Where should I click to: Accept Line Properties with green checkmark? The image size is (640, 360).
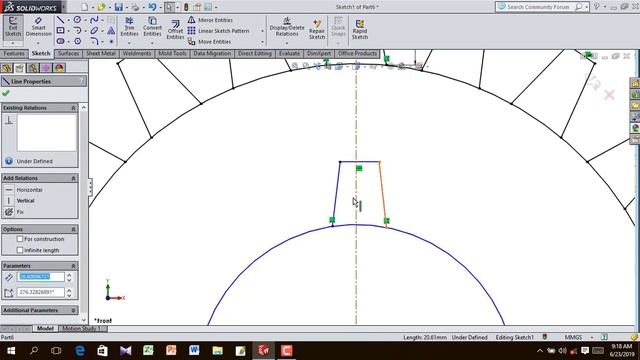click(6, 93)
